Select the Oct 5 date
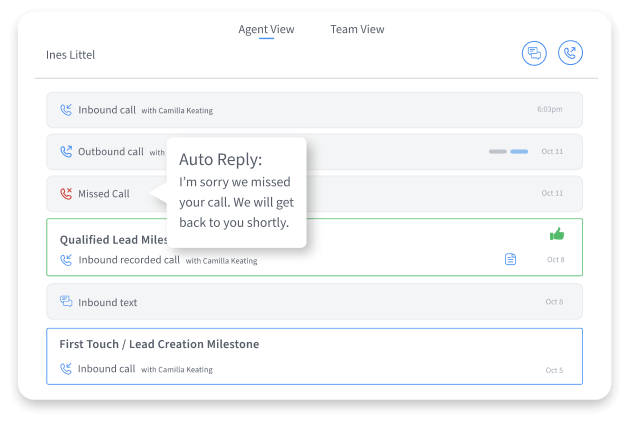The image size is (629, 422). 554,370
